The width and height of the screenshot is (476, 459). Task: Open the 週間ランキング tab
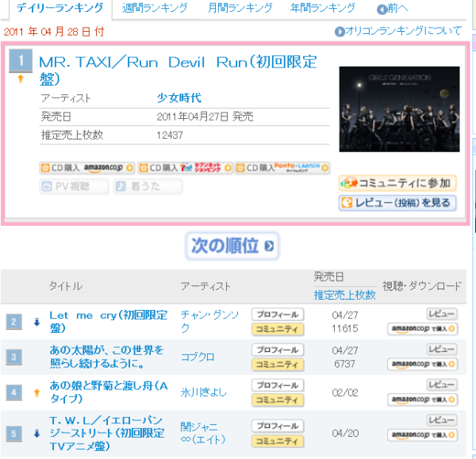pos(155,9)
